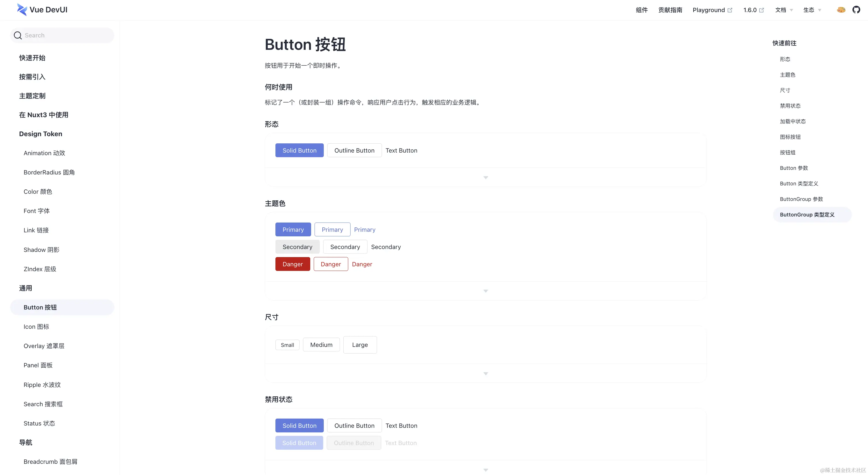Click the Text Button in the 形态 demo

[401, 150]
